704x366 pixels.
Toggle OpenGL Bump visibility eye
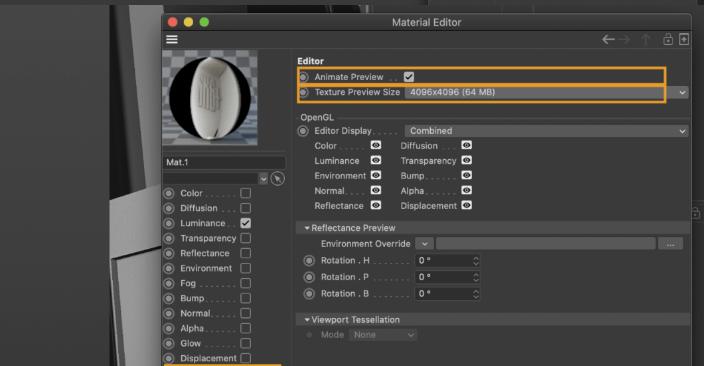[466, 175]
